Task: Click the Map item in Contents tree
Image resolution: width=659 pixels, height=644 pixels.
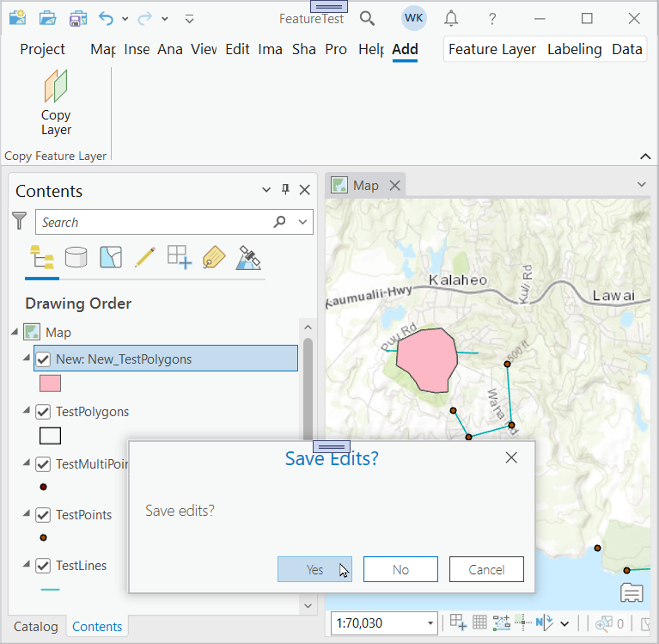Action: [58, 332]
